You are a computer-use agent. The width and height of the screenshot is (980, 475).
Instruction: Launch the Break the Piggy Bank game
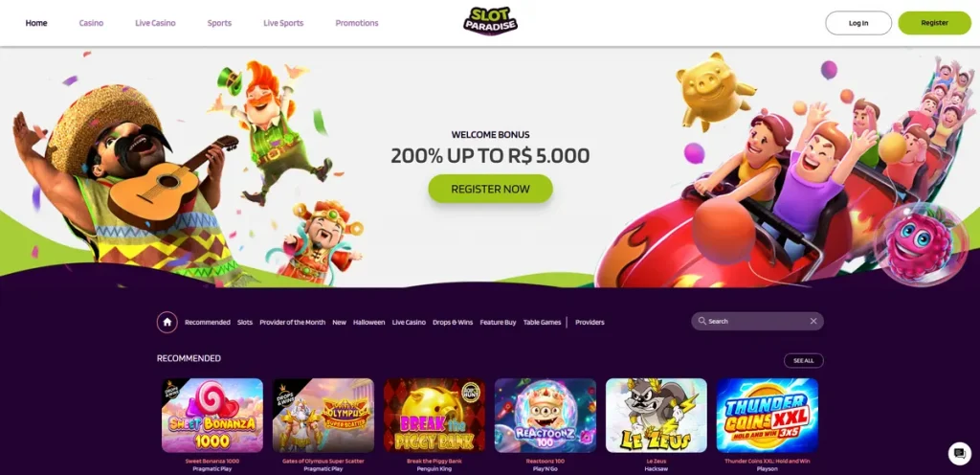434,416
